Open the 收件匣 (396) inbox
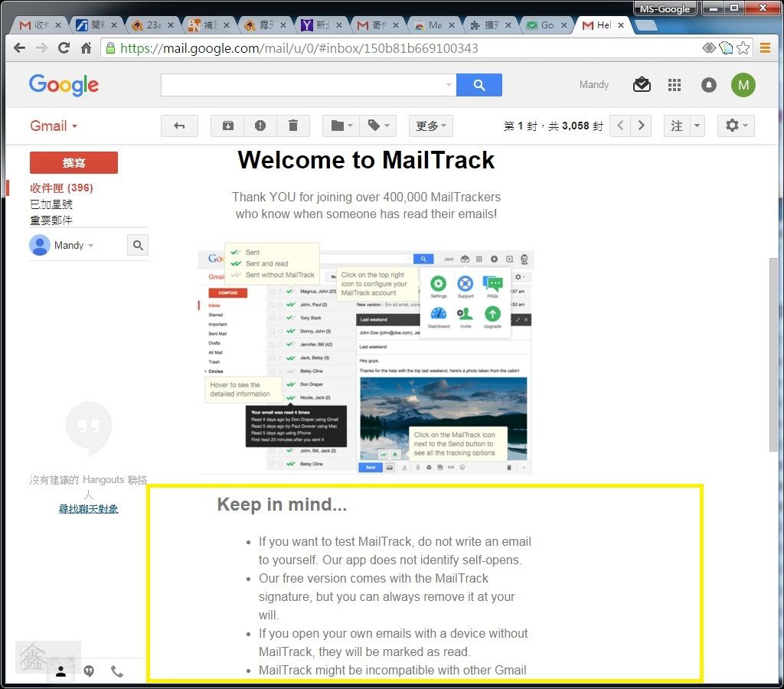The height and width of the screenshot is (689, 784). [x=61, y=188]
